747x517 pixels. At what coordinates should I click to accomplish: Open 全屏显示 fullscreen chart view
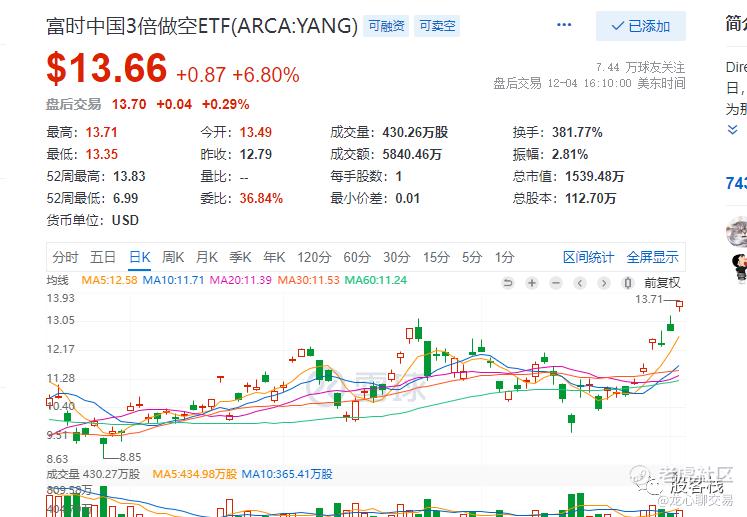point(652,257)
